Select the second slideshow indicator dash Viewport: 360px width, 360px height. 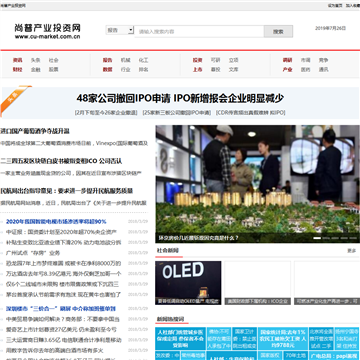tap(326, 238)
